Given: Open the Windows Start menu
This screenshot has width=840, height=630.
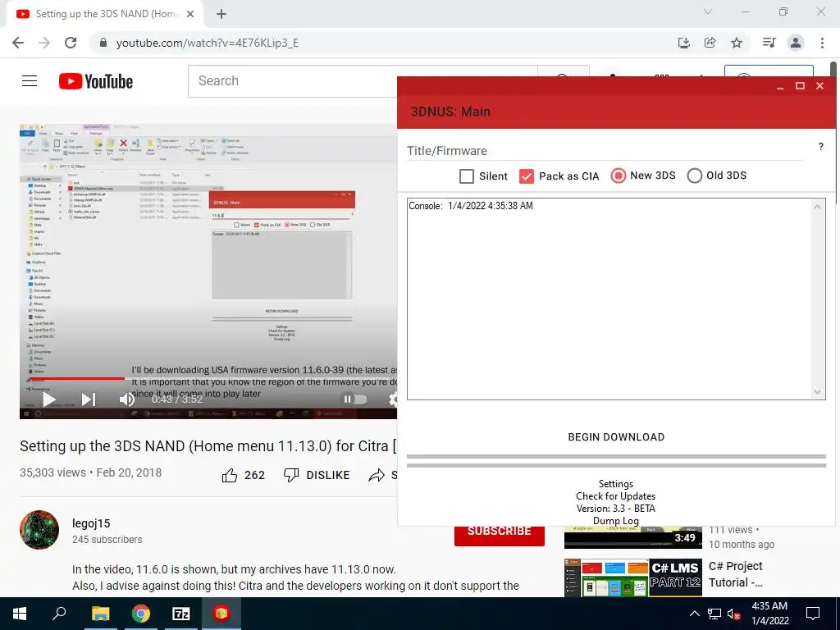Looking at the screenshot, I should [20, 614].
